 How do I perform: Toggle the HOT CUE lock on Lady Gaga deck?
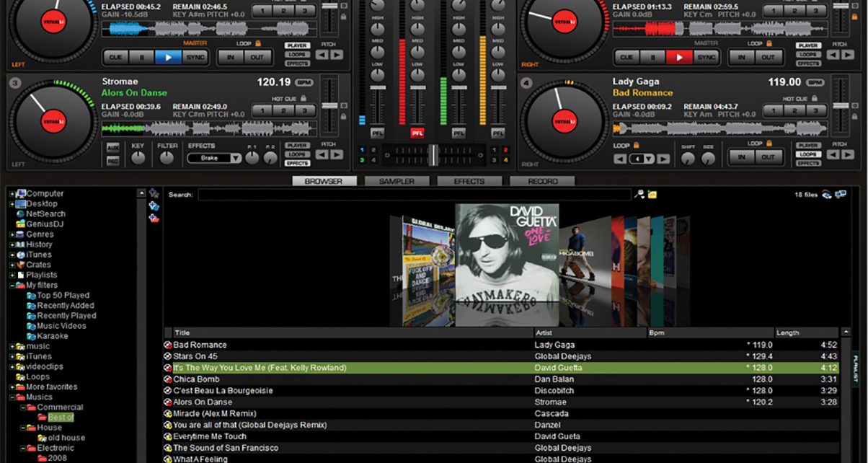pyautogui.click(x=814, y=98)
